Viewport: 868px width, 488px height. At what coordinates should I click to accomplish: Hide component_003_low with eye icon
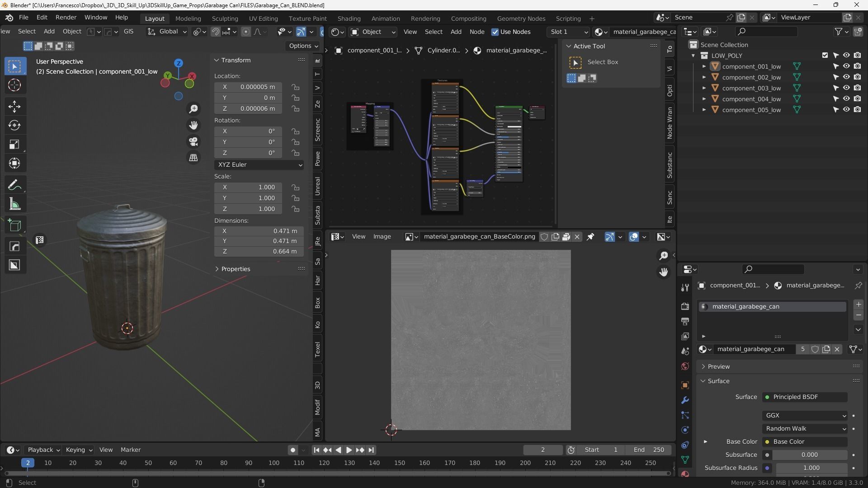pos(846,88)
